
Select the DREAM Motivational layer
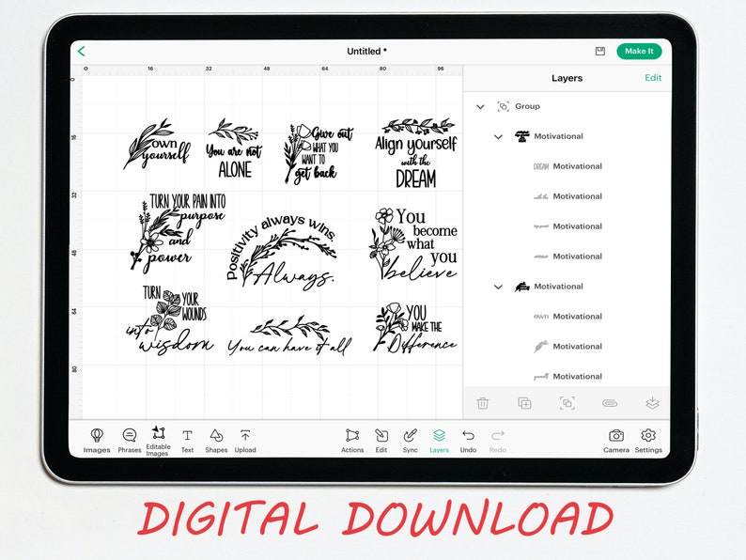pos(567,166)
